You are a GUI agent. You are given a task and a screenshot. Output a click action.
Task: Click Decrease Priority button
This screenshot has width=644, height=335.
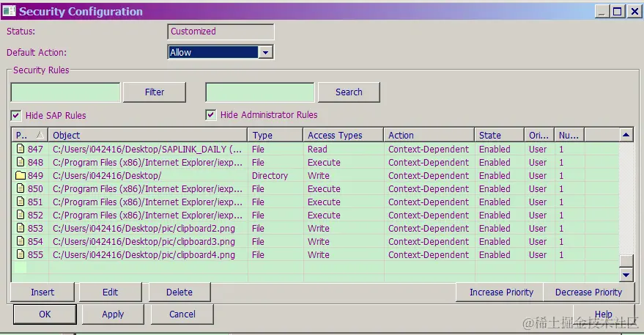[588, 292]
